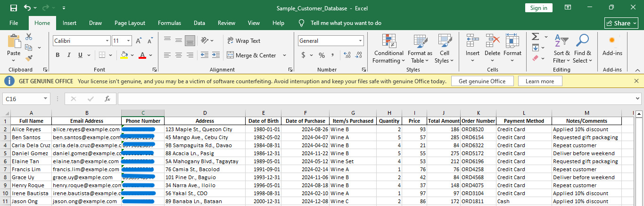This screenshot has width=644, height=206.
Task: Apply Top Align to cells
Action: click(x=167, y=41)
